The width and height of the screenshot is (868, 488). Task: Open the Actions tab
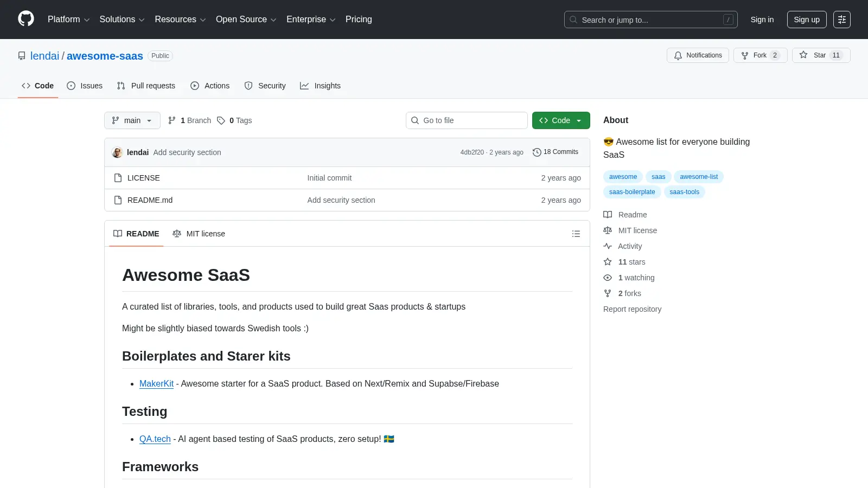pos(210,86)
